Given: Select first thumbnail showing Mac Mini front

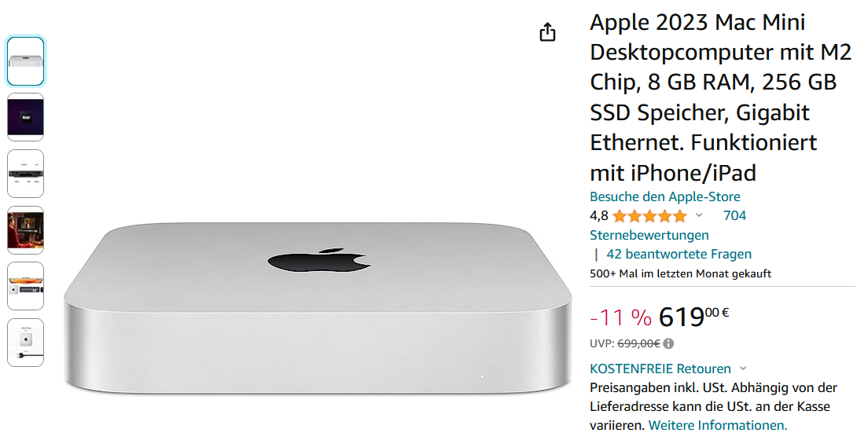Looking at the screenshot, I should [26, 61].
